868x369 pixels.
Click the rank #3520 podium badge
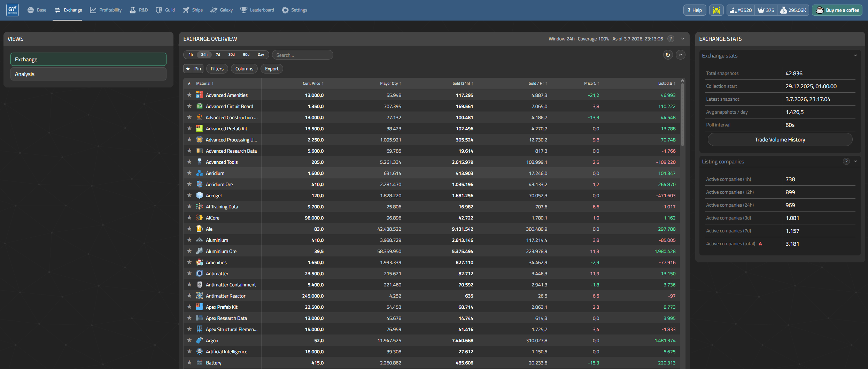pyautogui.click(x=741, y=10)
